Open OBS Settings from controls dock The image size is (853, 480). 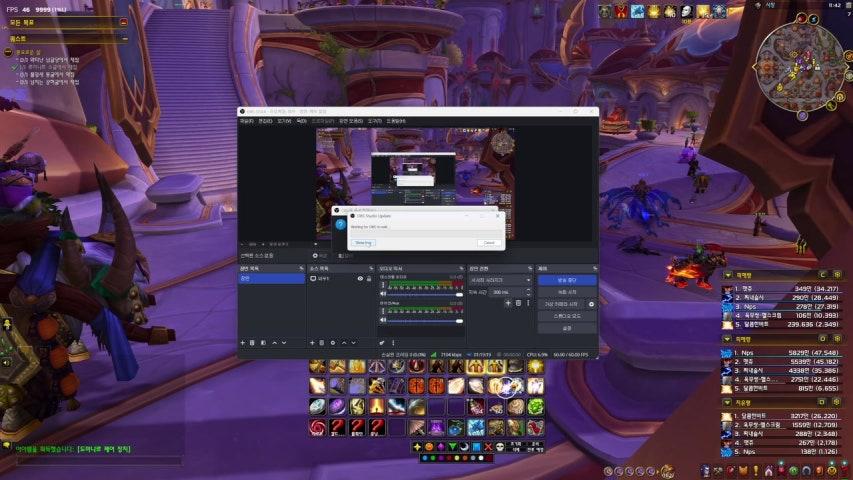[567, 328]
